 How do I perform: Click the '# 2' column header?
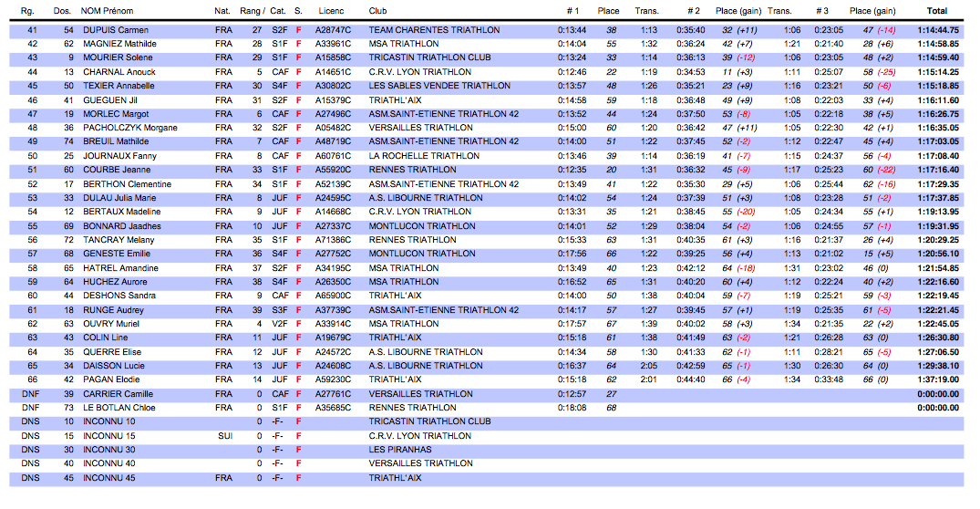[x=694, y=11]
